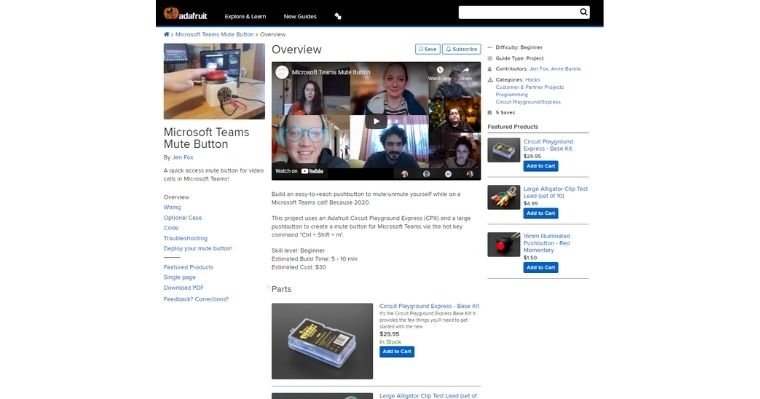Image resolution: width=760 pixels, height=399 pixels.
Task: Add 16mm Illuminated Pushbutton to cart
Action: coord(540,268)
